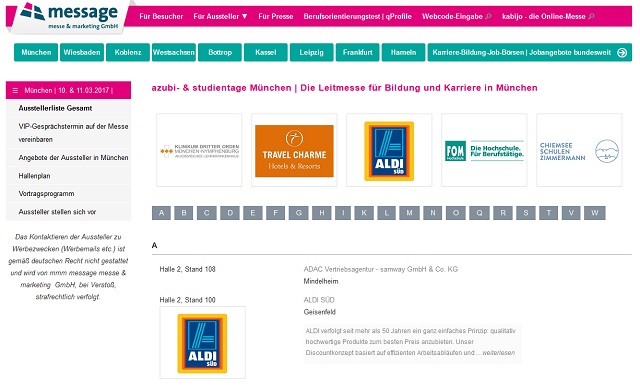Jump to letter W in alphabet index
This screenshot has width=640, height=391.
[595, 213]
